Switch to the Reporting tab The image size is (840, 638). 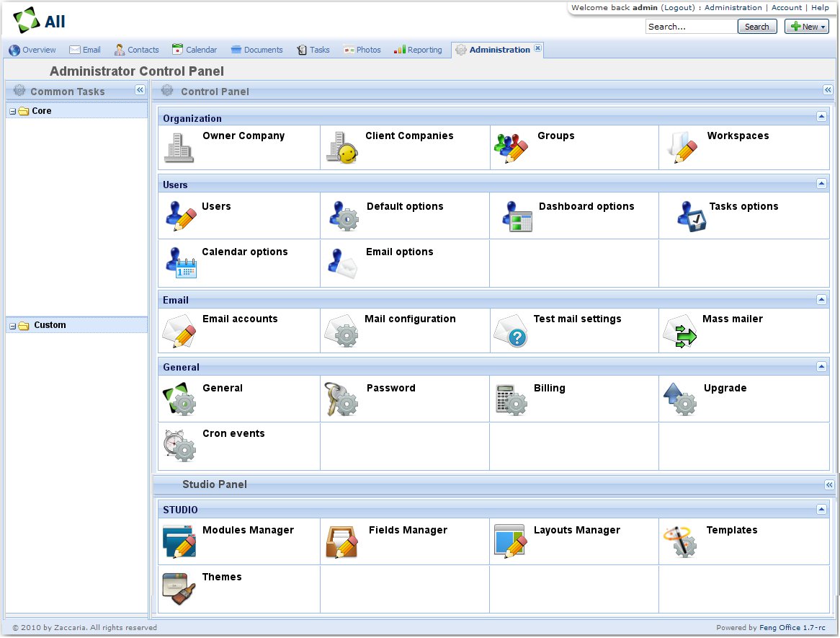[x=418, y=50]
